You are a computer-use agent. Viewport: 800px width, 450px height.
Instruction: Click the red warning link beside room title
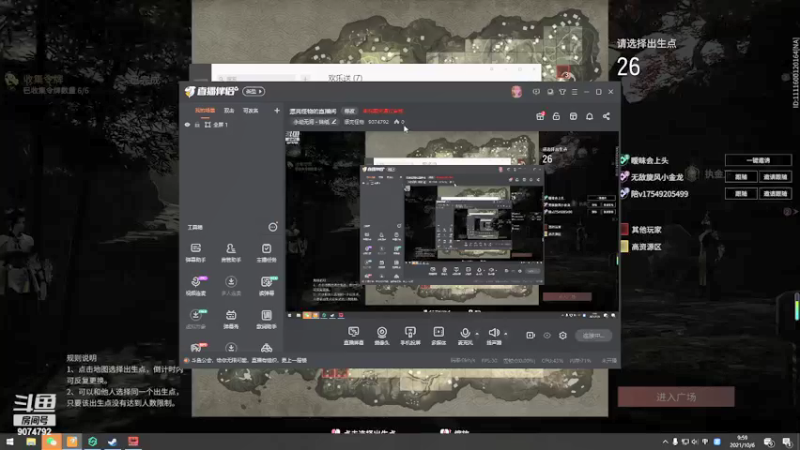pos(383,111)
